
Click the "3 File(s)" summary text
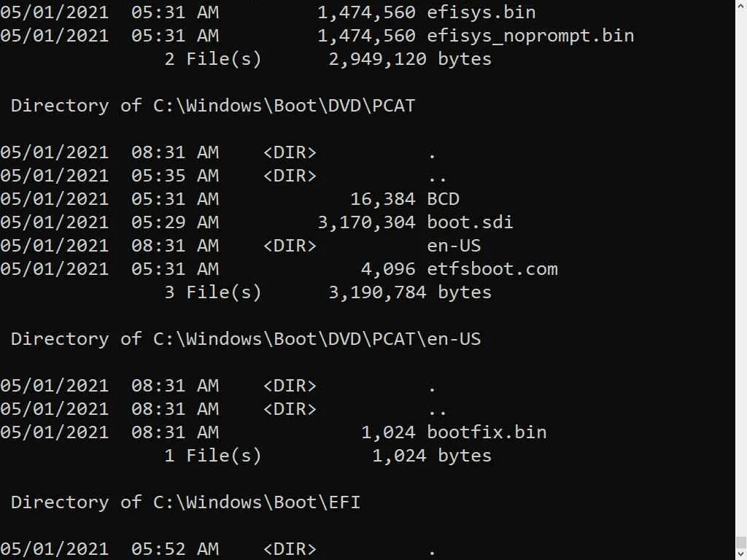tap(212, 292)
